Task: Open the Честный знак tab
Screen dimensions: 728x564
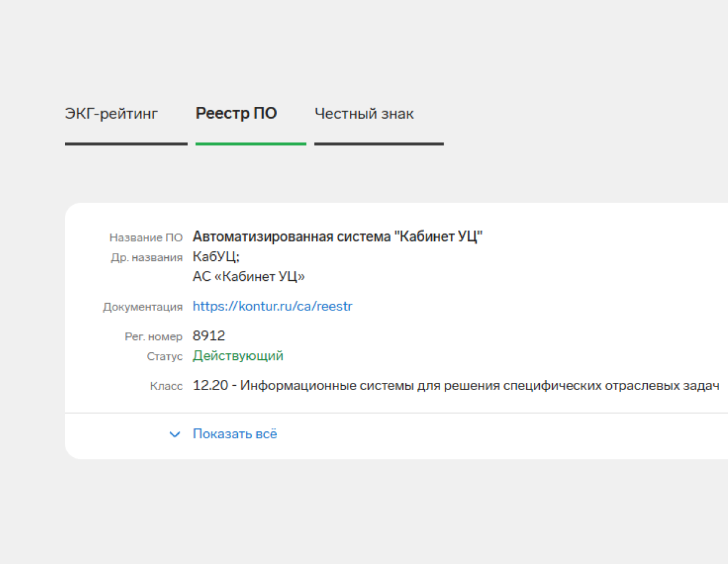Action: (x=364, y=113)
